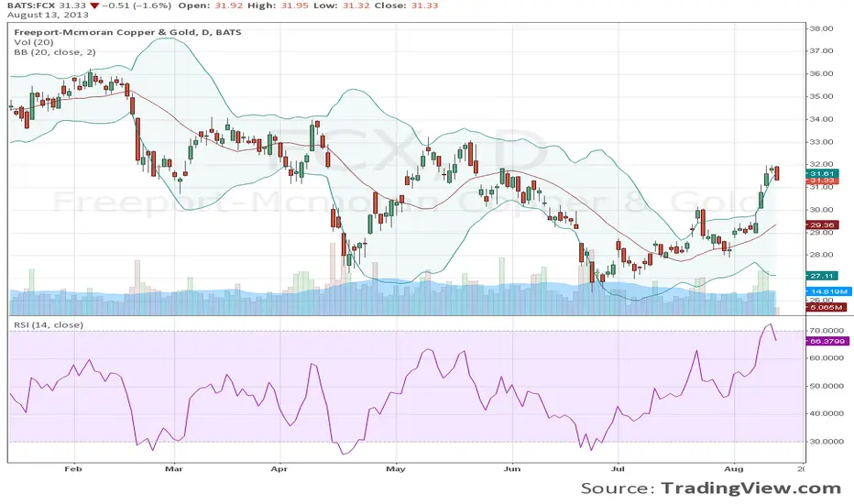Image resolution: width=854 pixels, height=504 pixels.
Task: Click the 5.065M volume tag
Action: [x=827, y=307]
